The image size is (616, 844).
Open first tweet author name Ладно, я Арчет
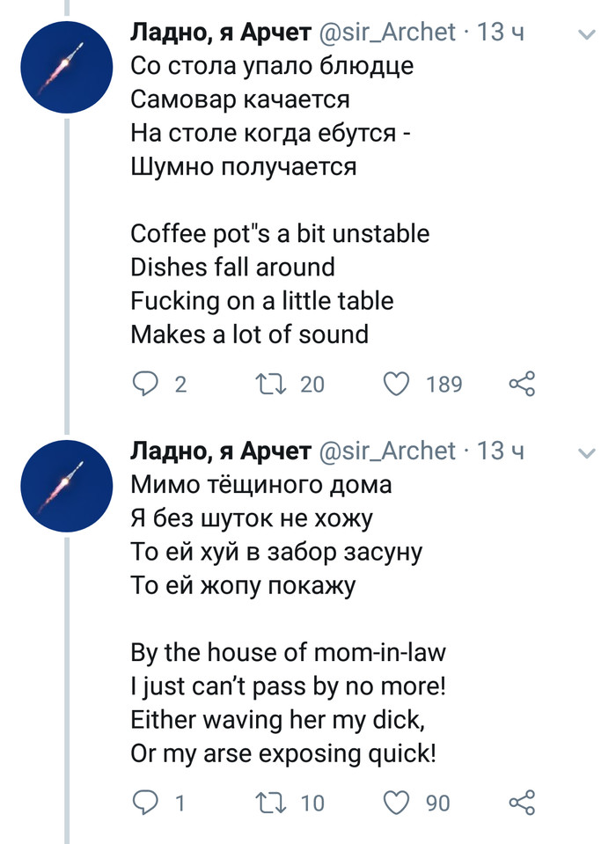click(220, 33)
